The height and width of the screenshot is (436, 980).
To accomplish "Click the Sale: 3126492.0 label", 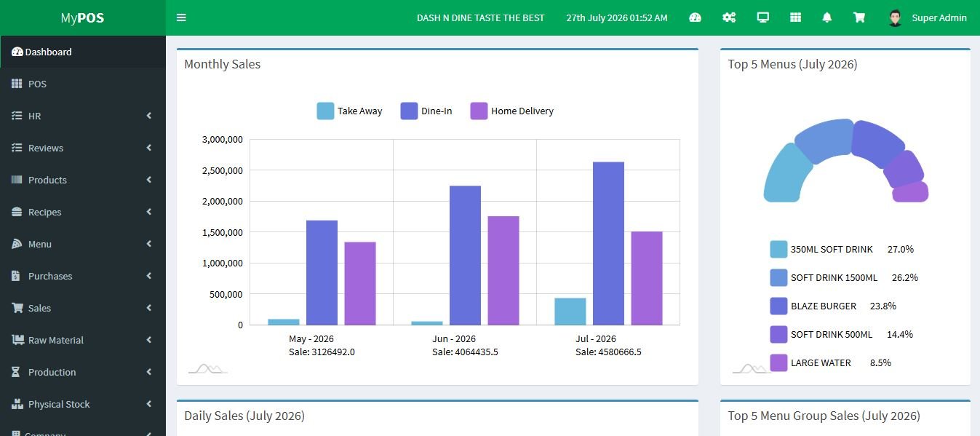I will click(x=322, y=352).
